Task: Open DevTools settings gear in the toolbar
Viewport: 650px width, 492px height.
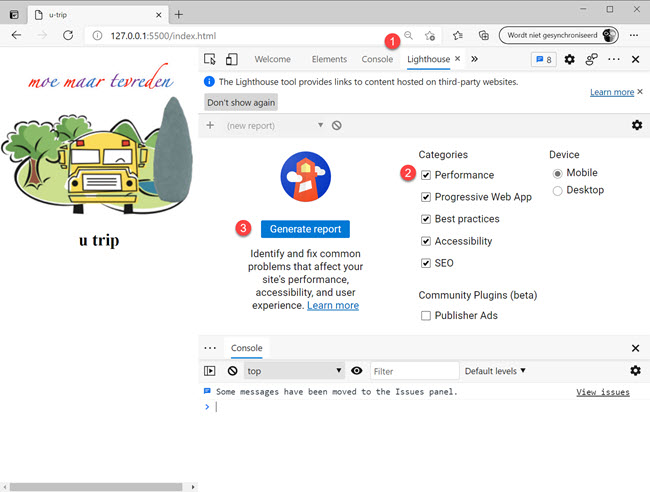Action: [569, 60]
